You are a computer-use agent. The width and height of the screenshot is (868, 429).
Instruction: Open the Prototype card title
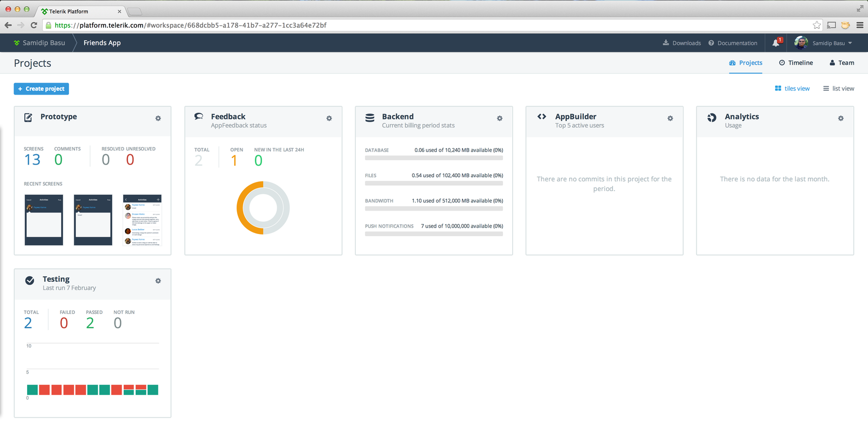59,117
